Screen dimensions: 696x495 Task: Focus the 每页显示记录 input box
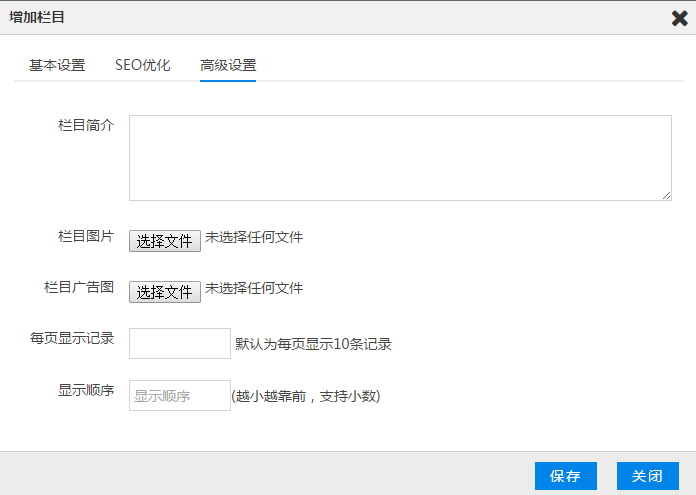click(180, 343)
